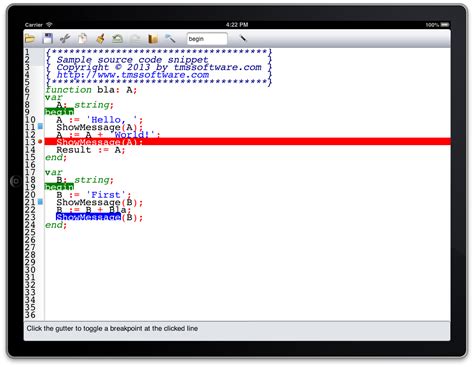The width and height of the screenshot is (474, 367).
Task: Tap the 4:22 PM clock in status bar
Action: 237,25
